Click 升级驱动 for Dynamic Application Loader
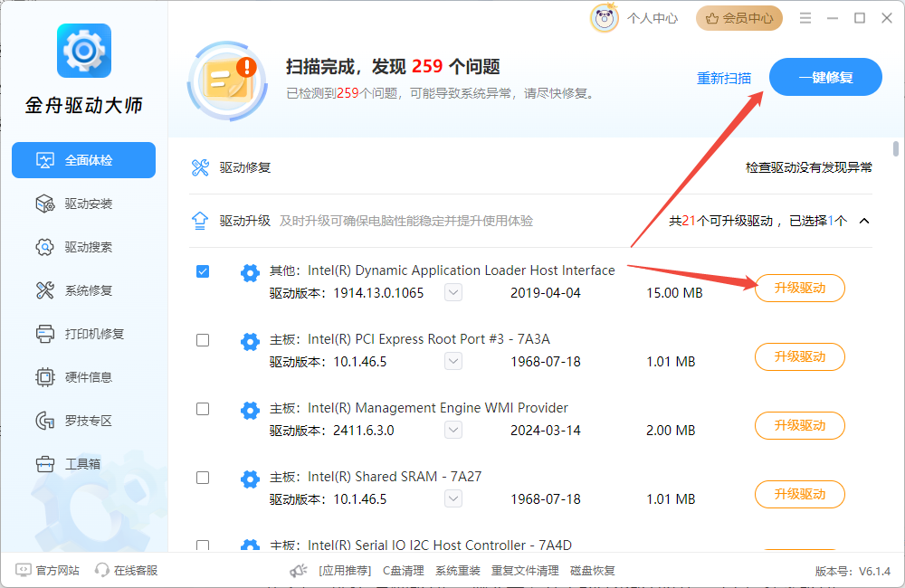 tap(800, 288)
